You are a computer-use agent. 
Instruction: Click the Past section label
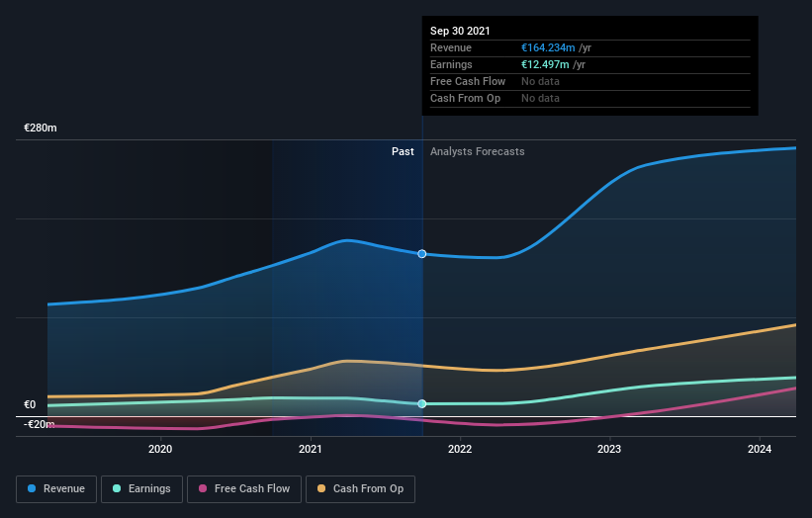click(403, 151)
